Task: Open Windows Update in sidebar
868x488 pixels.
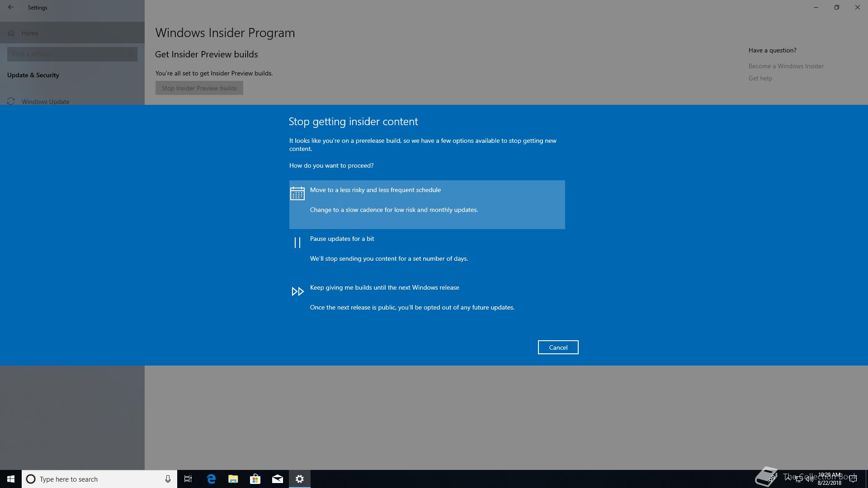Action: [72, 101]
